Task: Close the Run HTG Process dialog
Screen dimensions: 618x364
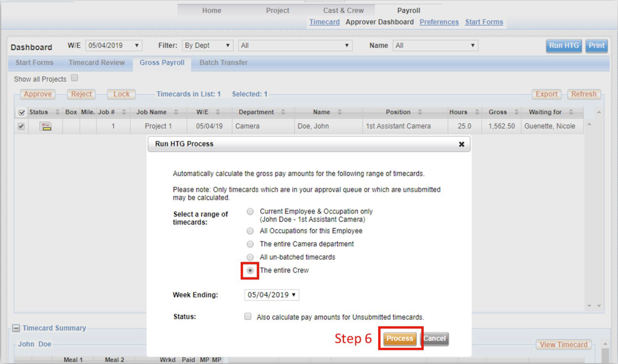Action: 461,144
